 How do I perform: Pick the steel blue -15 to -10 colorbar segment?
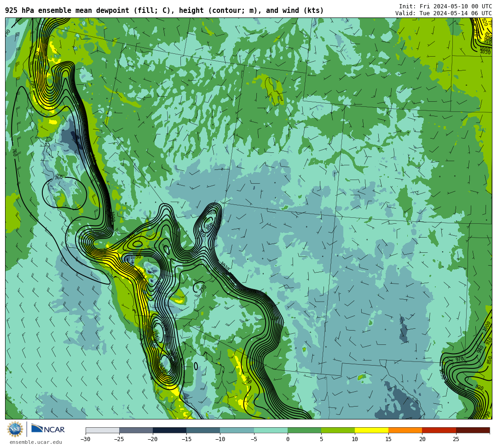[203, 430]
